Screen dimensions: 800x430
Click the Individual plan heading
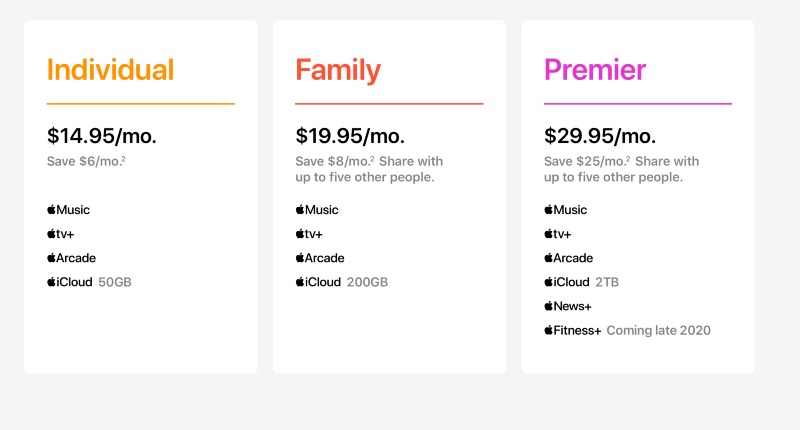(110, 70)
